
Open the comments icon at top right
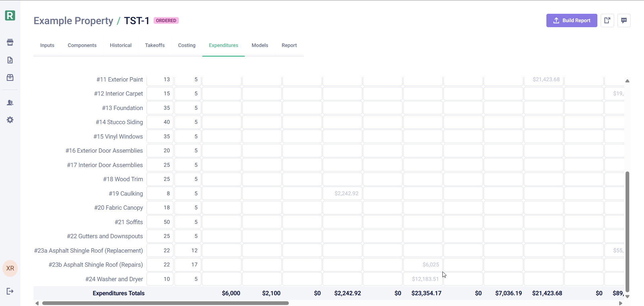pyautogui.click(x=624, y=20)
